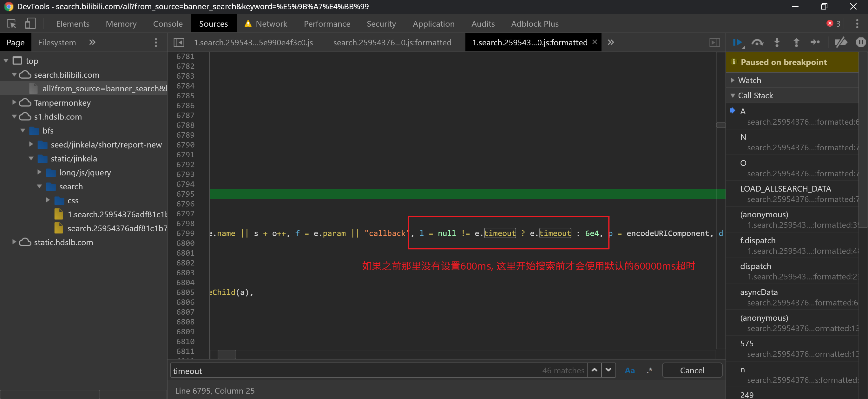This screenshot has width=868, height=399.
Task: Jump to next search match with down arrow
Action: [x=608, y=370]
